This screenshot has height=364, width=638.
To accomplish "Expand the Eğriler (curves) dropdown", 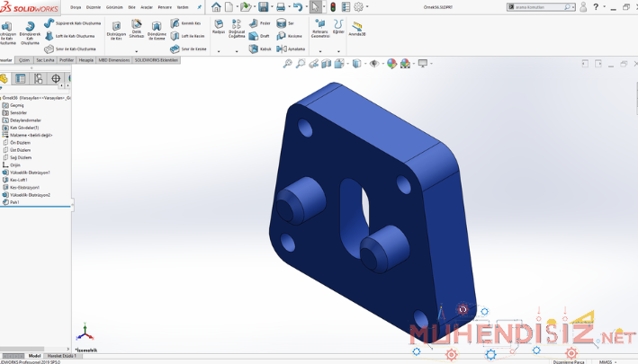I will coord(338,51).
